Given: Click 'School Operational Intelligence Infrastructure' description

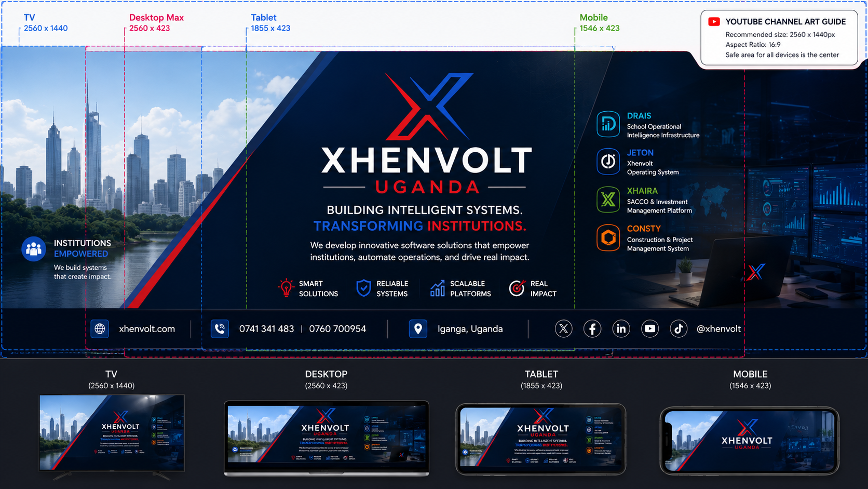Looking at the screenshot, I should coord(663,131).
